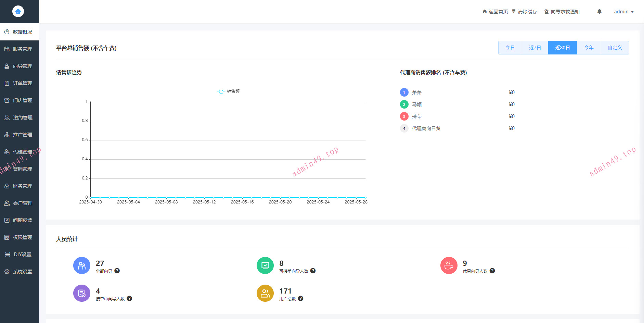Select the 今年 time range tab
This screenshot has width=644, height=323.
pyautogui.click(x=589, y=48)
